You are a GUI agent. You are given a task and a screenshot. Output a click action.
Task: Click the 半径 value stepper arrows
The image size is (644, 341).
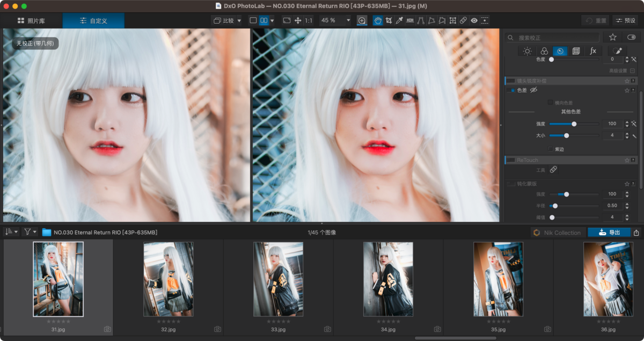[627, 206]
